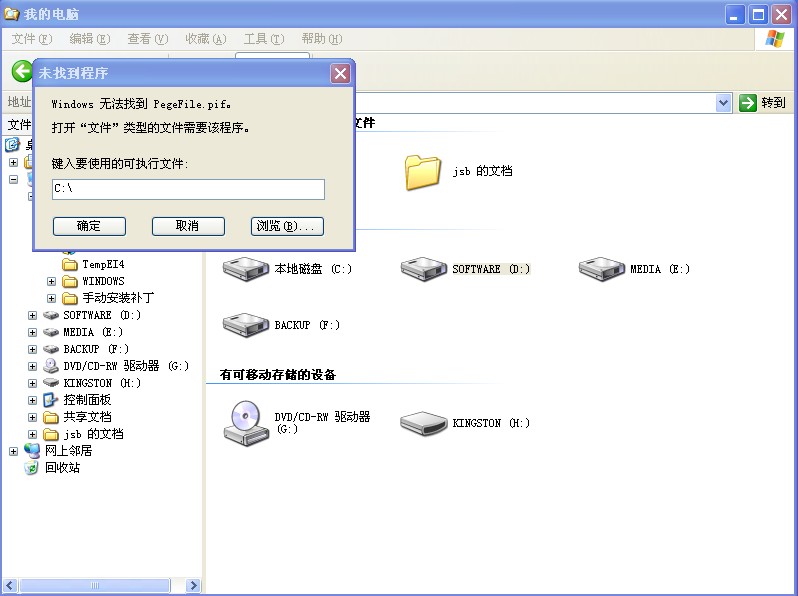Open the 收藏(A) menu
This screenshot has width=798, height=596.
pos(206,39)
